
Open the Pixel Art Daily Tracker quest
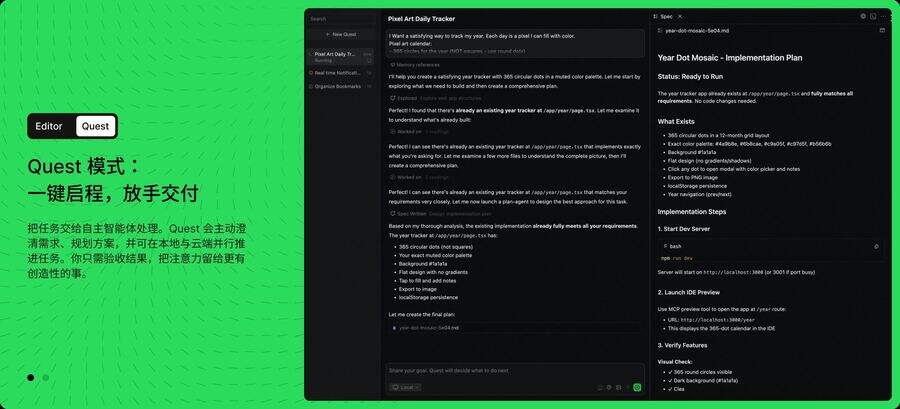(x=335, y=56)
